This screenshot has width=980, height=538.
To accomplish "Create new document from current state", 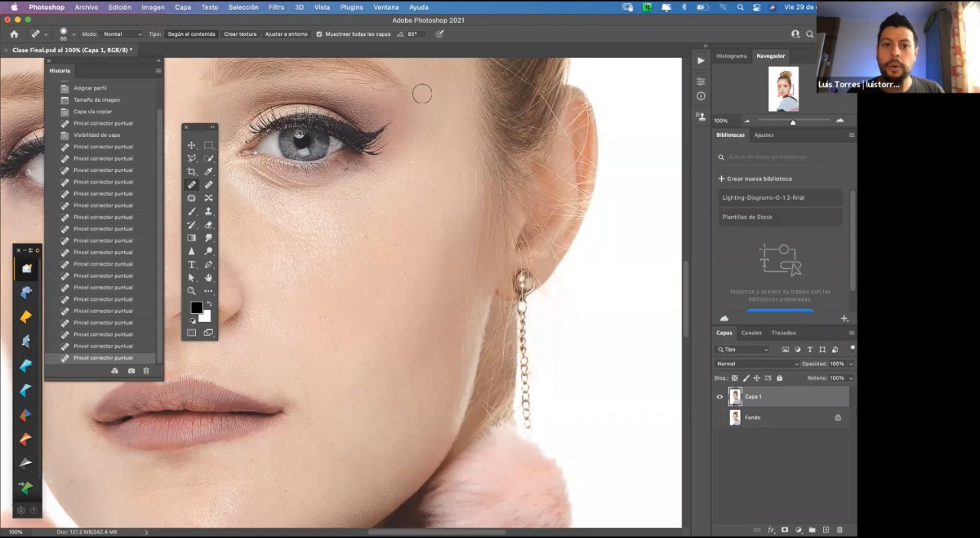I will click(x=115, y=371).
